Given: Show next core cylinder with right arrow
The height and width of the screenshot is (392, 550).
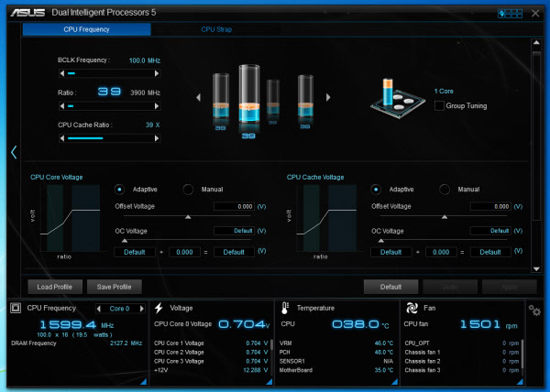Looking at the screenshot, I should coord(328,97).
